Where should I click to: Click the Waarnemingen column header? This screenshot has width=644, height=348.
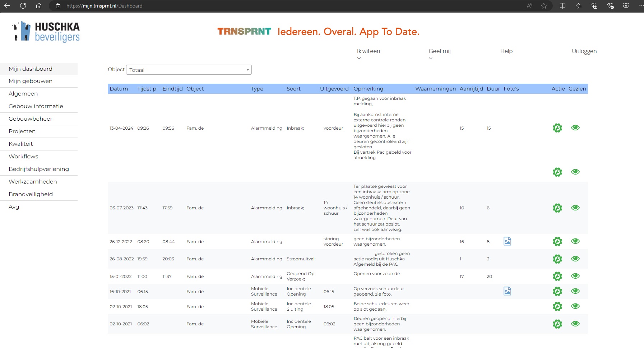click(x=435, y=89)
